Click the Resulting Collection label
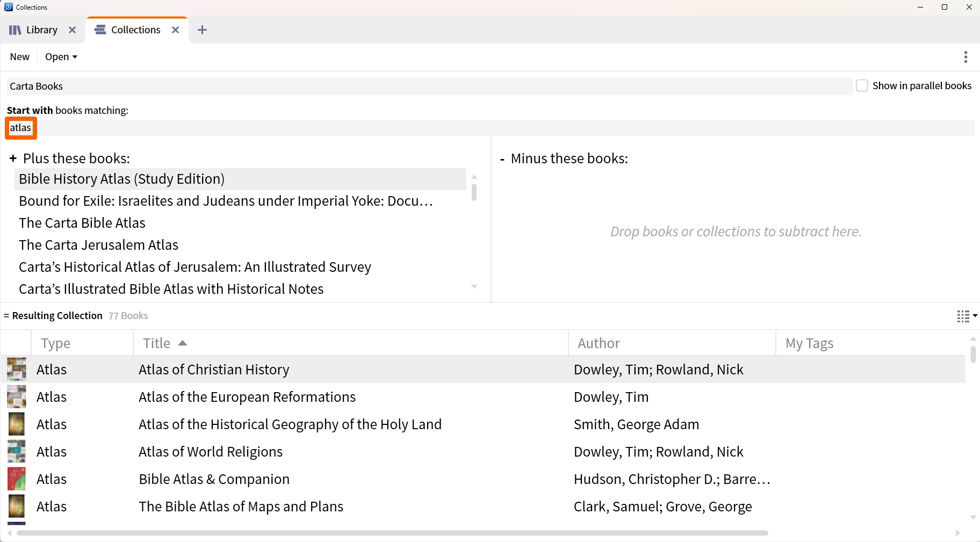The image size is (980, 542). (x=57, y=316)
